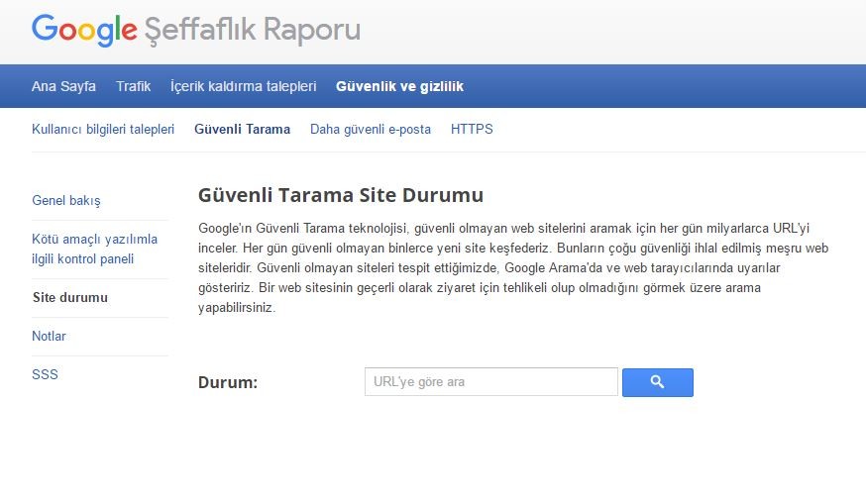Open the Notlar sidebar link

click(49, 337)
